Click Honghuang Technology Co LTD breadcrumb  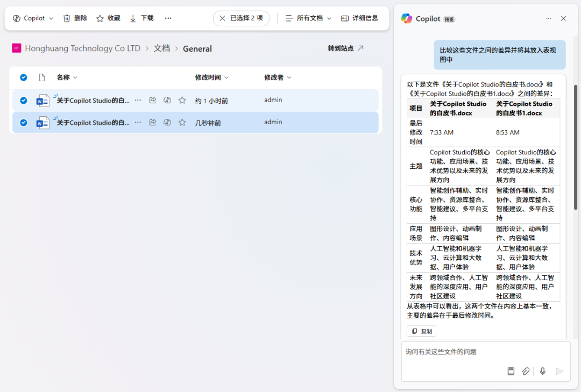point(83,48)
